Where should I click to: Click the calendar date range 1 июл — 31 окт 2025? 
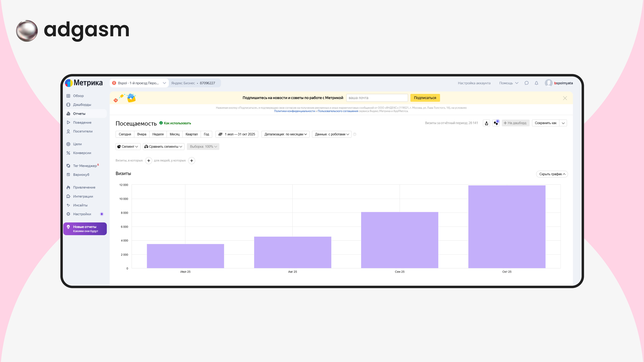(x=237, y=134)
